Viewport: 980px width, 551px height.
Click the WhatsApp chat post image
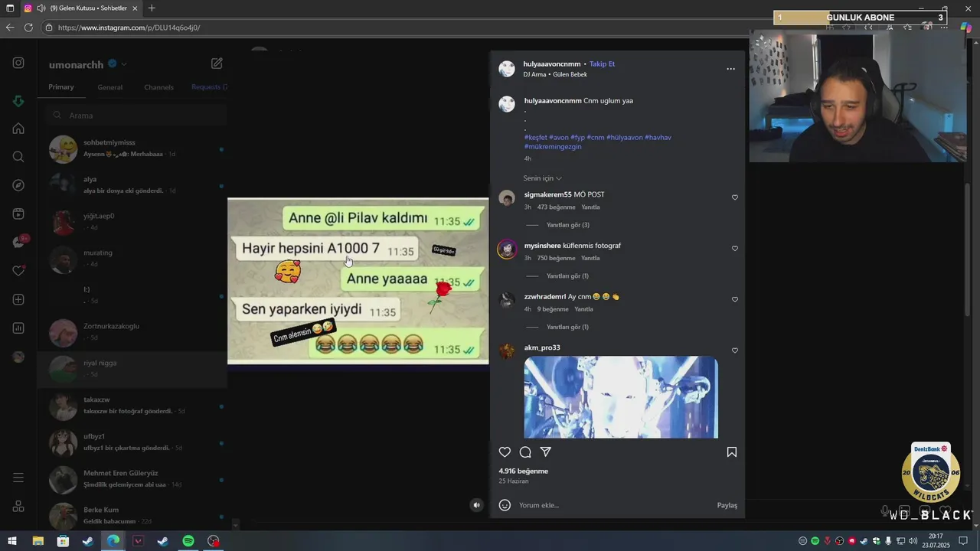(x=358, y=281)
